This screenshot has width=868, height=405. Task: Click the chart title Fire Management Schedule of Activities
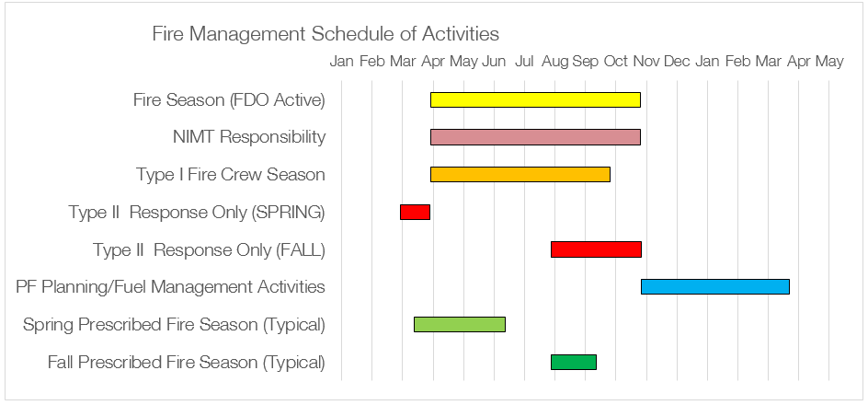coord(325,34)
